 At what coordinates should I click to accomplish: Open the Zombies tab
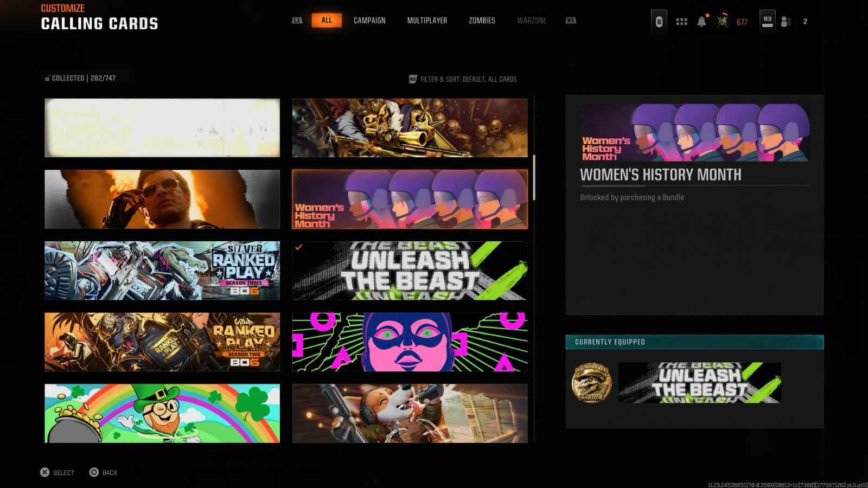click(482, 21)
